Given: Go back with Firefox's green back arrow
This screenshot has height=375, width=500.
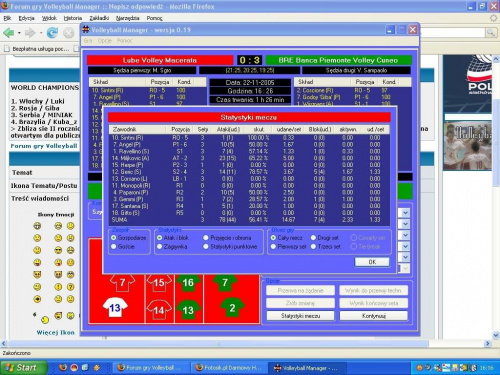Looking at the screenshot, I should pos(9,33).
